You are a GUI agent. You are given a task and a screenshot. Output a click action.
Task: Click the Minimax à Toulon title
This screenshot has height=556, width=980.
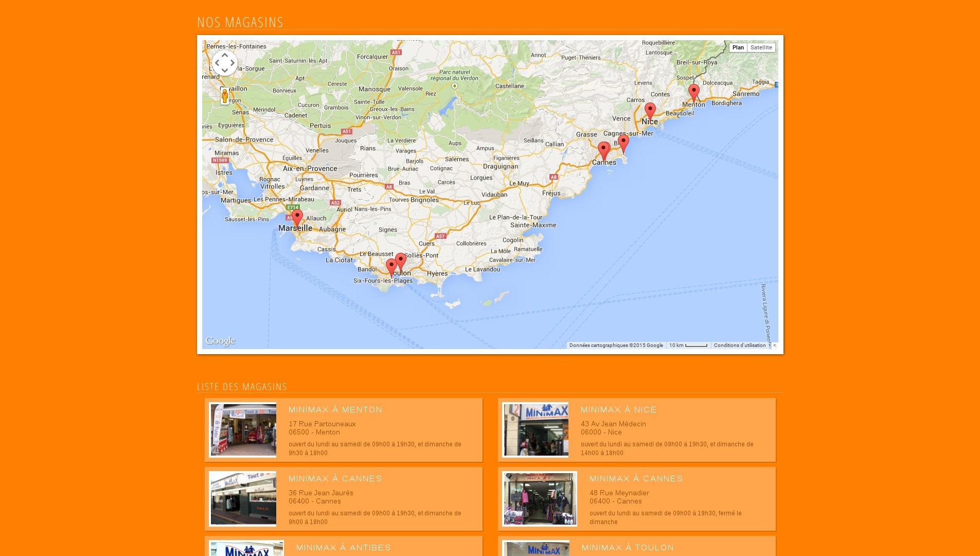628,548
